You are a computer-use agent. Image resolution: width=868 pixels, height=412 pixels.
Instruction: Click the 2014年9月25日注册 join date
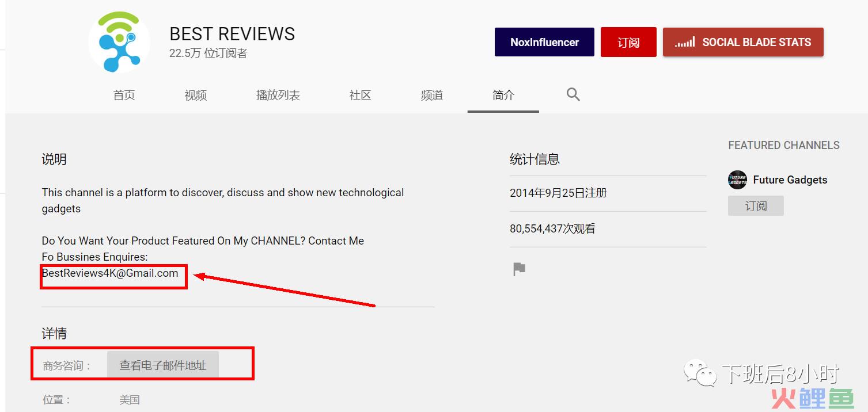(x=558, y=193)
